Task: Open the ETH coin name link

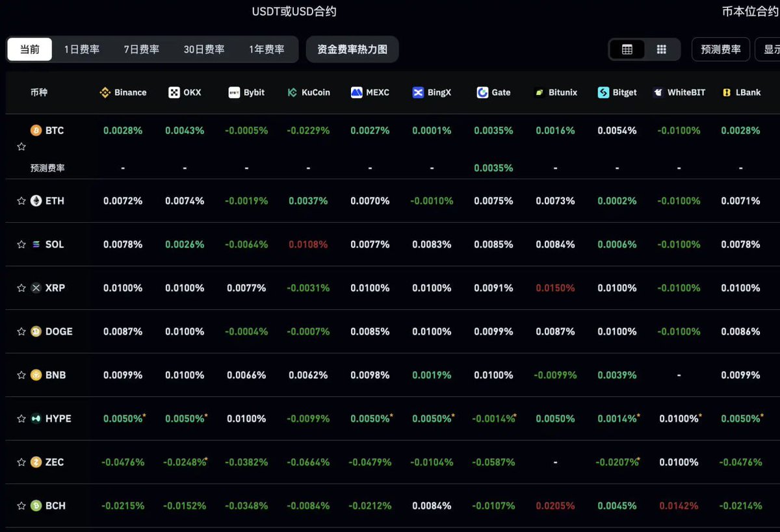Action: (55, 201)
